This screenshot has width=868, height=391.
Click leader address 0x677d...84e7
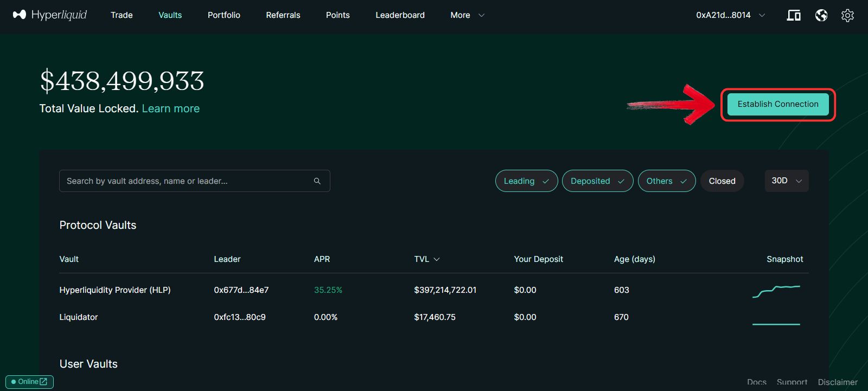[241, 290]
